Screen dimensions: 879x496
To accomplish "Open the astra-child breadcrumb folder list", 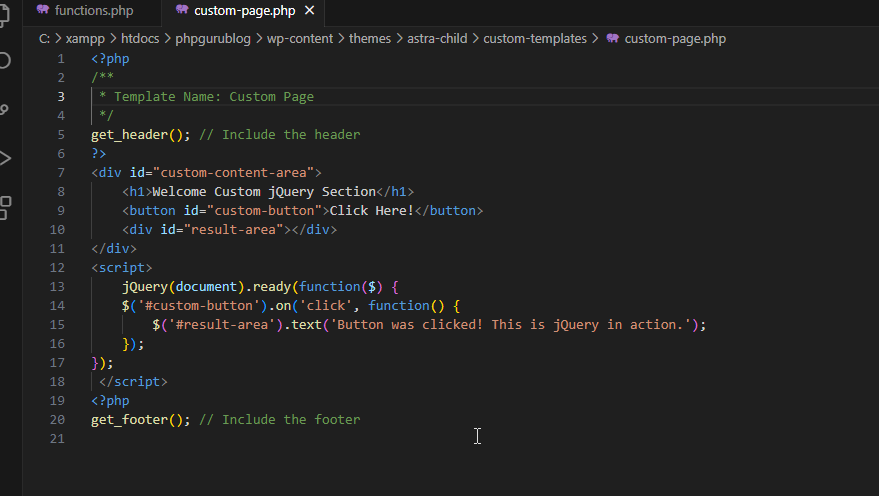I will 440,39.
